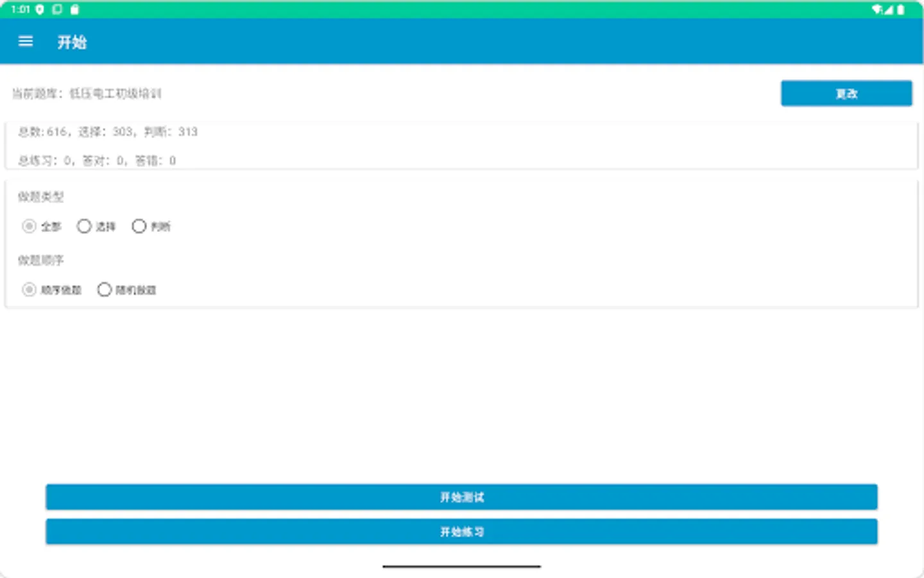
Task: Tap the clock showing 1:01
Action: (x=19, y=10)
